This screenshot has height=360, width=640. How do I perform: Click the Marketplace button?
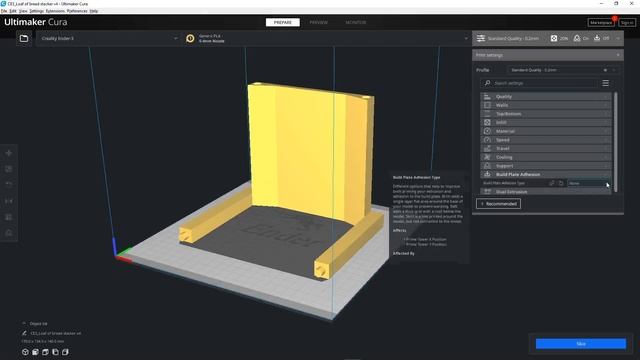601,23
